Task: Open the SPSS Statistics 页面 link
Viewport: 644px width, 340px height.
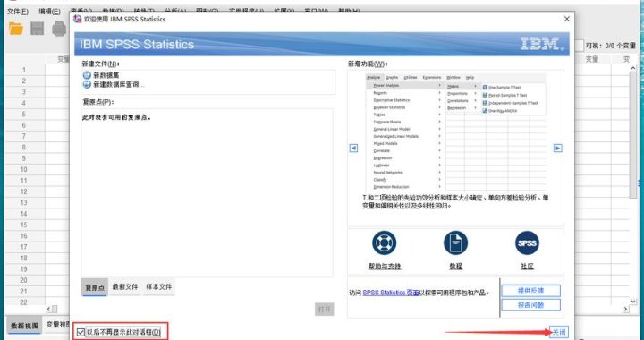Action: click(x=391, y=293)
